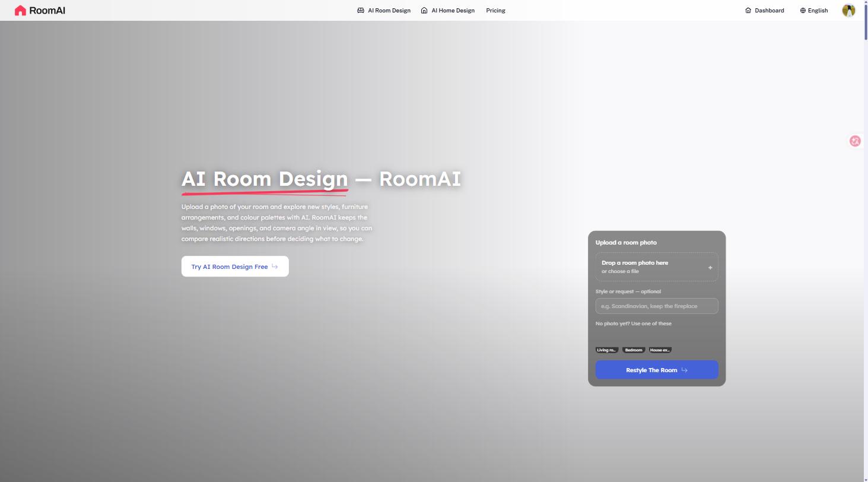868x482 pixels.
Task: Expand the English language selector
Action: (814, 11)
